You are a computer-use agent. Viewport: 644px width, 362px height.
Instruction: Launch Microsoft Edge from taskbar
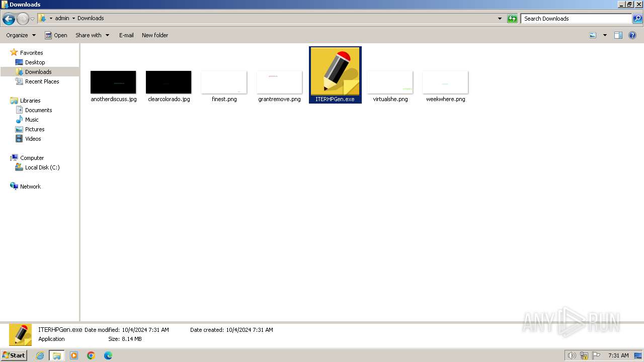(x=108, y=355)
